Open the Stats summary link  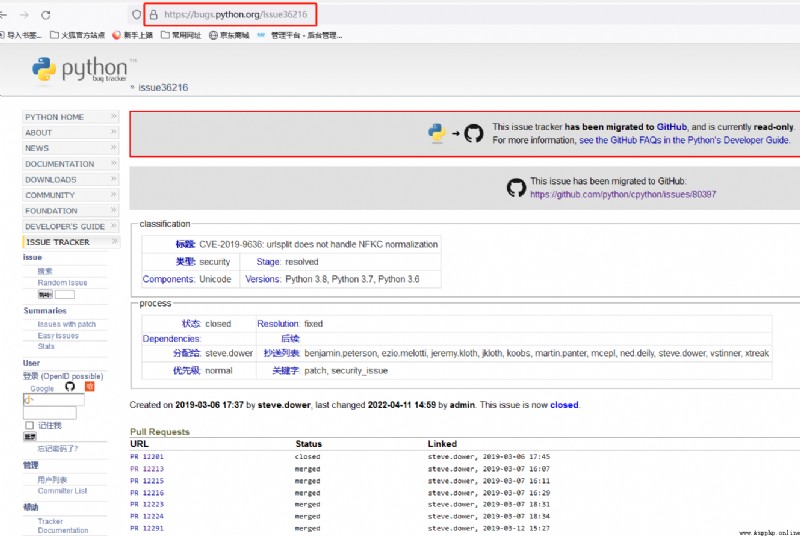point(46,346)
